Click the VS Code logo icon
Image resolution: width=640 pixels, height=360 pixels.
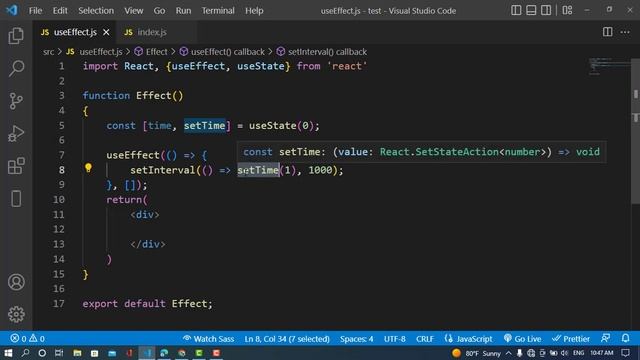[x=11, y=10]
